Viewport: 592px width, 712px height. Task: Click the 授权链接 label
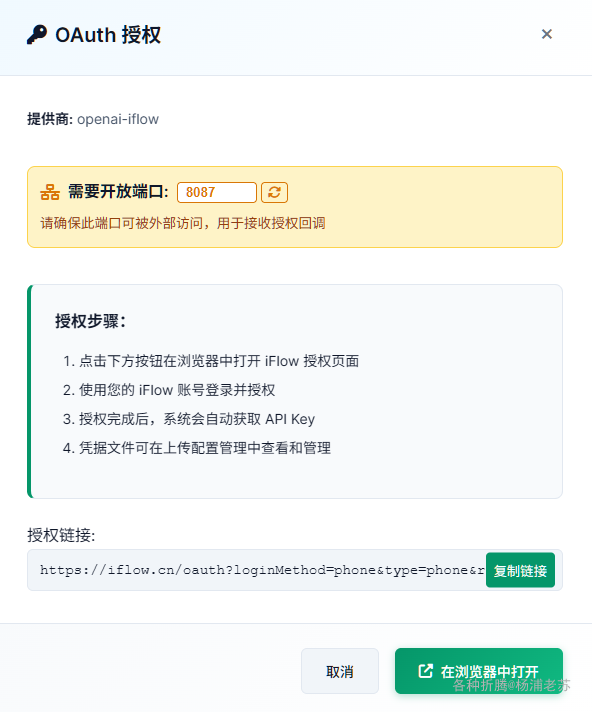pos(61,535)
